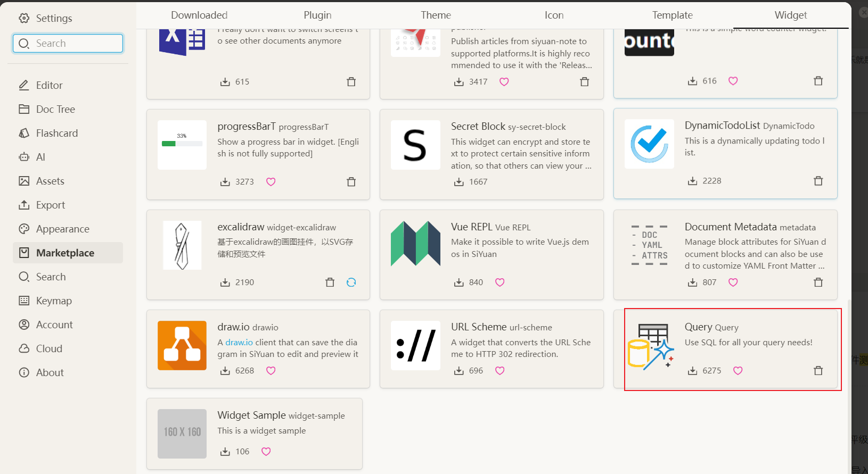The height and width of the screenshot is (474, 868).
Task: Open the Theme tab
Action: (436, 15)
